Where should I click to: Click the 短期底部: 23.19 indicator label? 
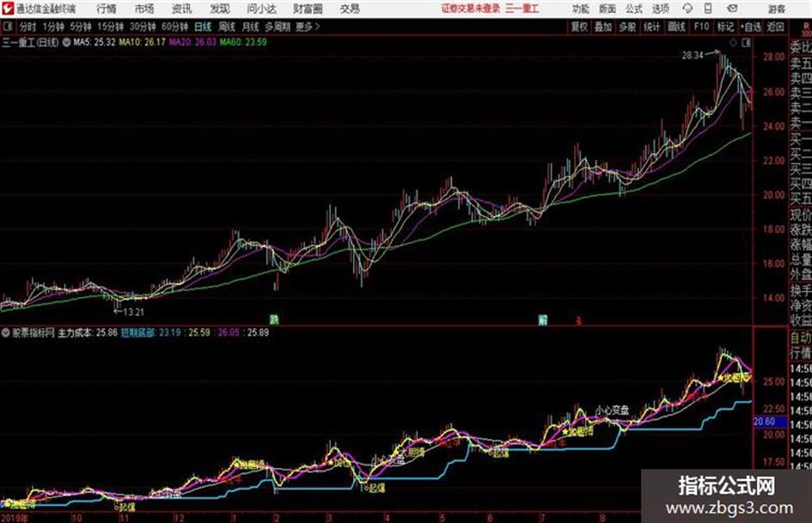pos(150,332)
